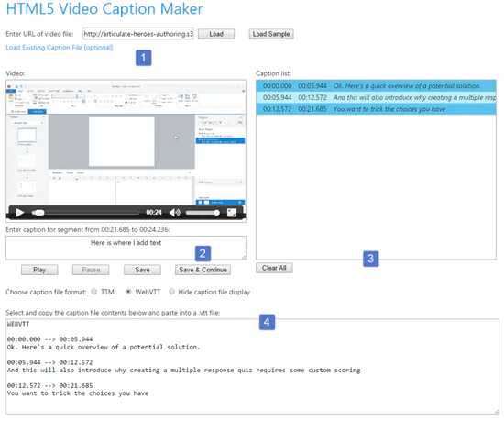Focus the video file URL field

(x=138, y=34)
